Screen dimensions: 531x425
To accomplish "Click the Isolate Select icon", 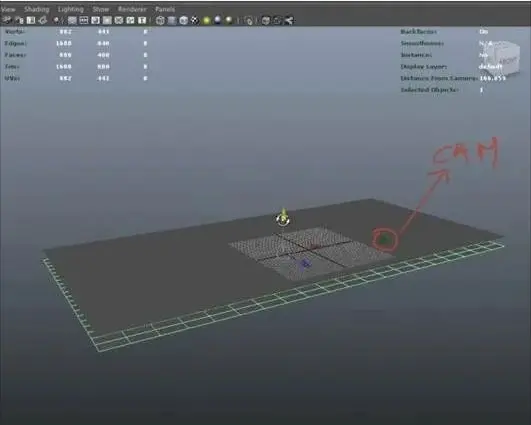I will [249, 21].
